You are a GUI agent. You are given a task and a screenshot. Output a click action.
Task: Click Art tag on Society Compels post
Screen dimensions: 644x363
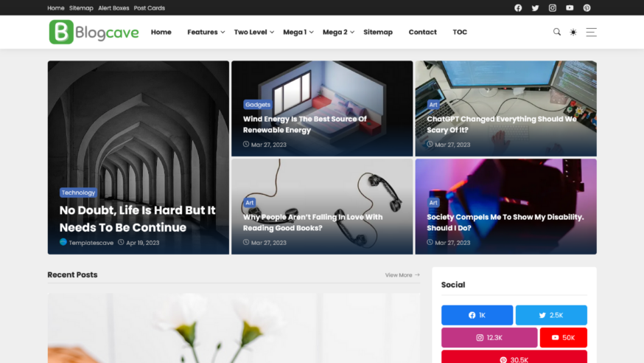pyautogui.click(x=433, y=203)
